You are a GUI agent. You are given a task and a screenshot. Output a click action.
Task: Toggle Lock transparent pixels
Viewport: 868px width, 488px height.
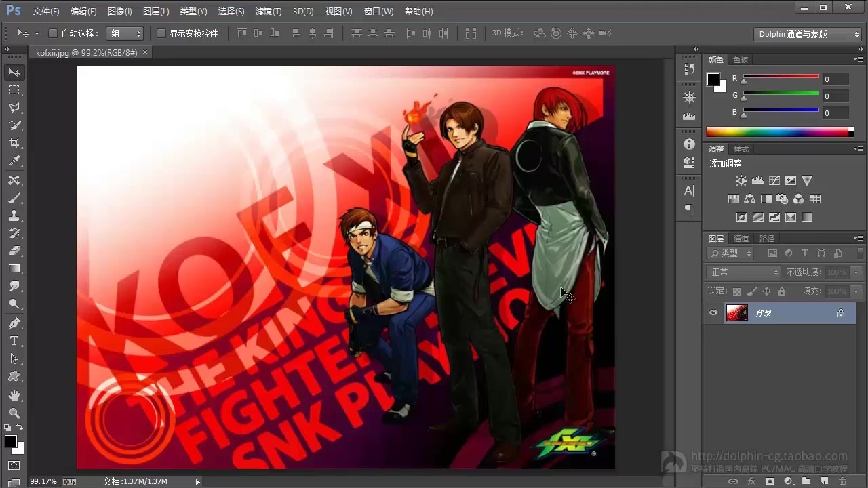click(736, 291)
